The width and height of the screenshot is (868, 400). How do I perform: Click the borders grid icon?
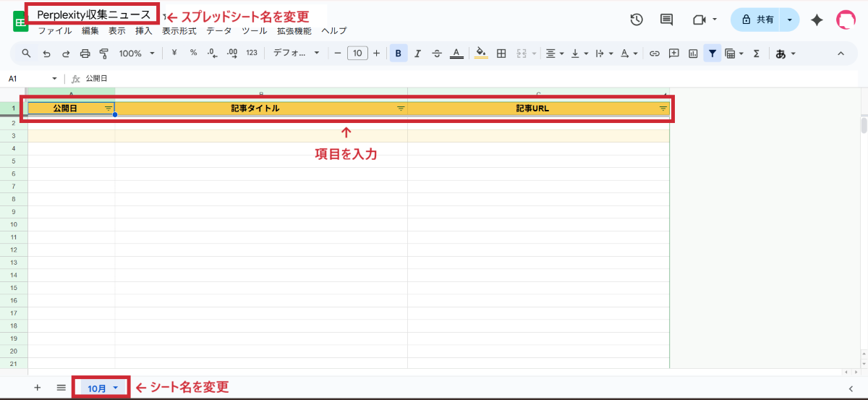coord(501,54)
